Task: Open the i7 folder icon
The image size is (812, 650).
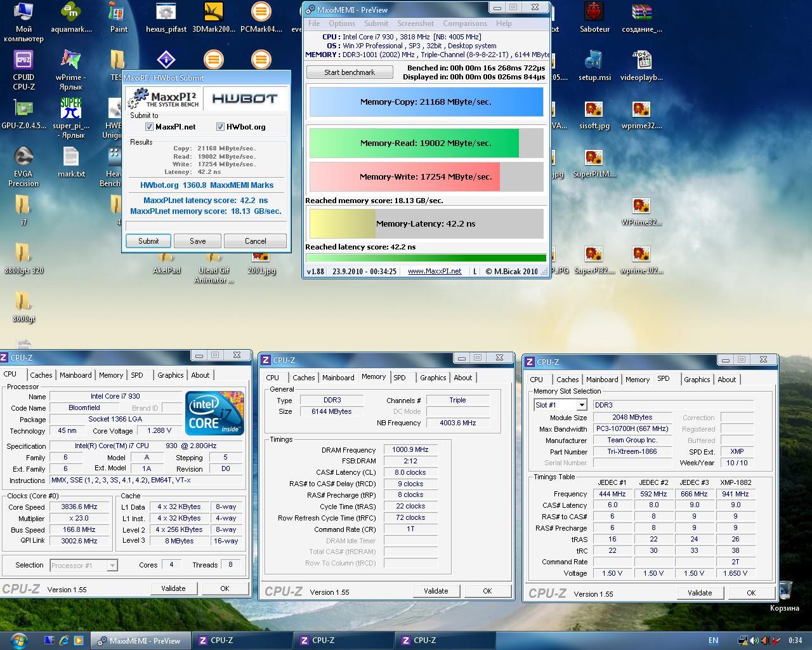Action: coord(23,210)
